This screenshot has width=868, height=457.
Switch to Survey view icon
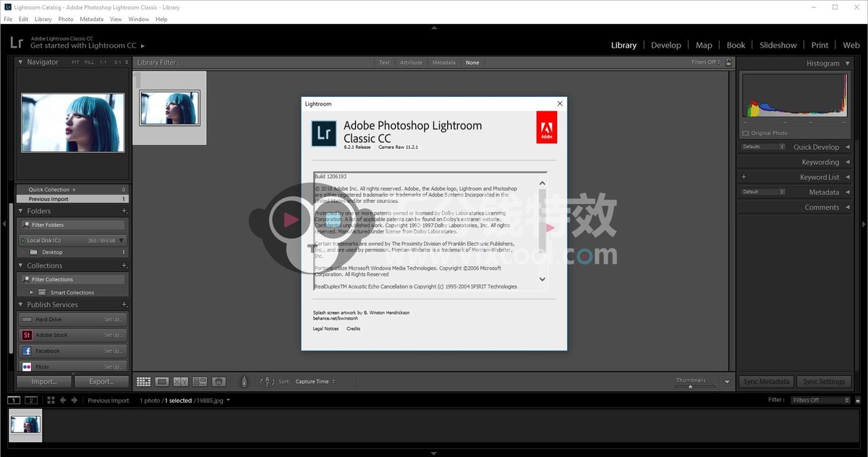[200, 381]
